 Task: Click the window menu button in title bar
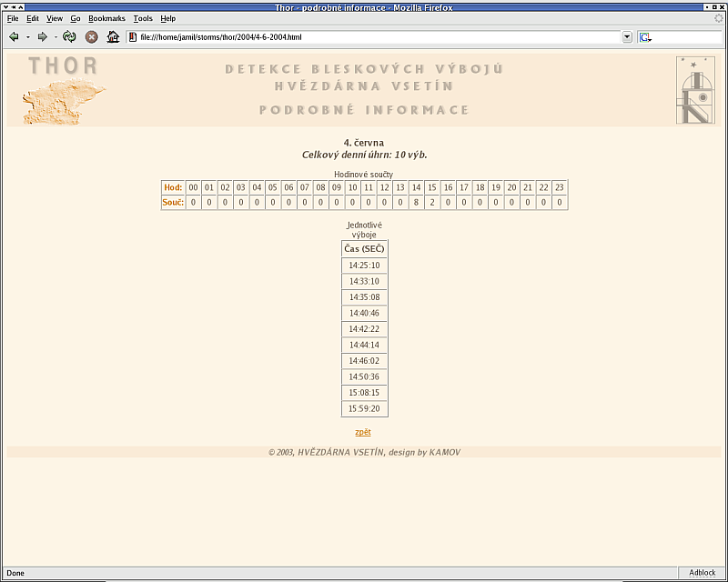point(6,7)
